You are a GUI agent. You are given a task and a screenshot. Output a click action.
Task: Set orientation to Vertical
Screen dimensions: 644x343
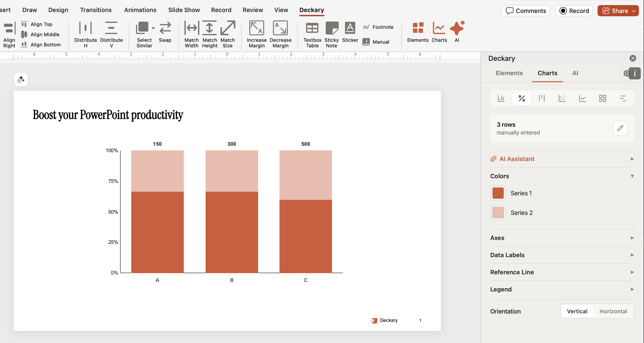[x=577, y=311]
